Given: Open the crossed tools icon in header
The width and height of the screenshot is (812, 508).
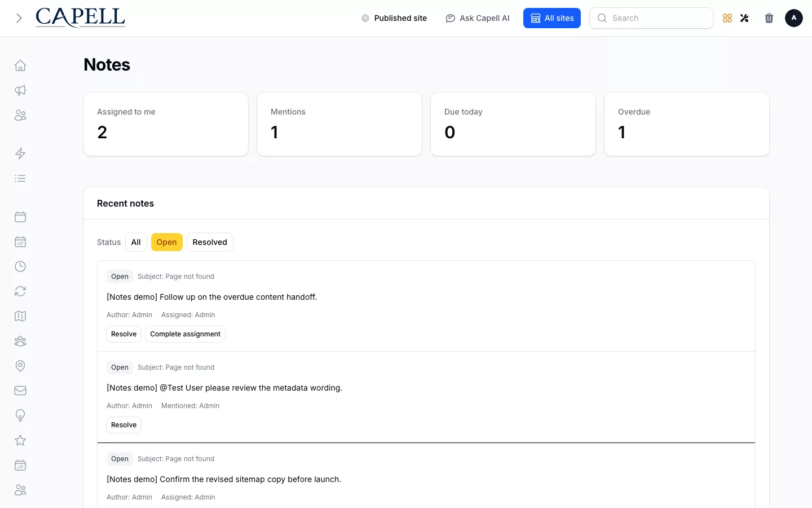Looking at the screenshot, I should point(744,18).
